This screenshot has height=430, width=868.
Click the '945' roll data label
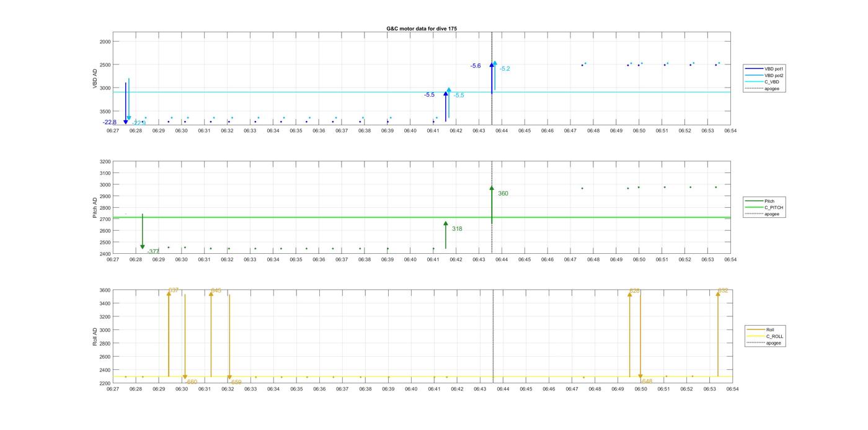coord(216,290)
